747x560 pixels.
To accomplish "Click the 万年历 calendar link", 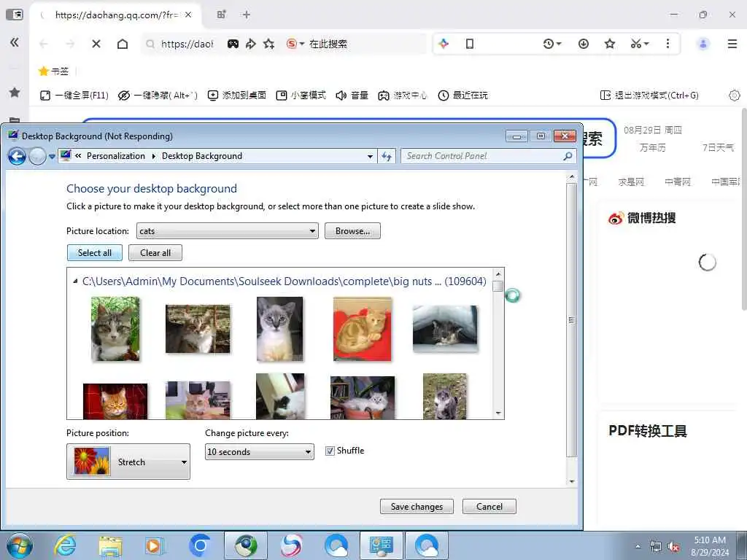I will point(653,147).
